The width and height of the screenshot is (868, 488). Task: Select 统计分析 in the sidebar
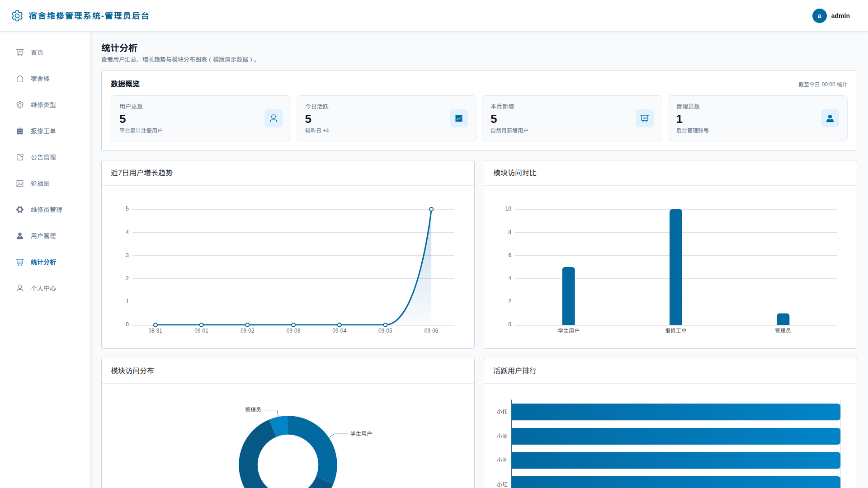pos(45,262)
